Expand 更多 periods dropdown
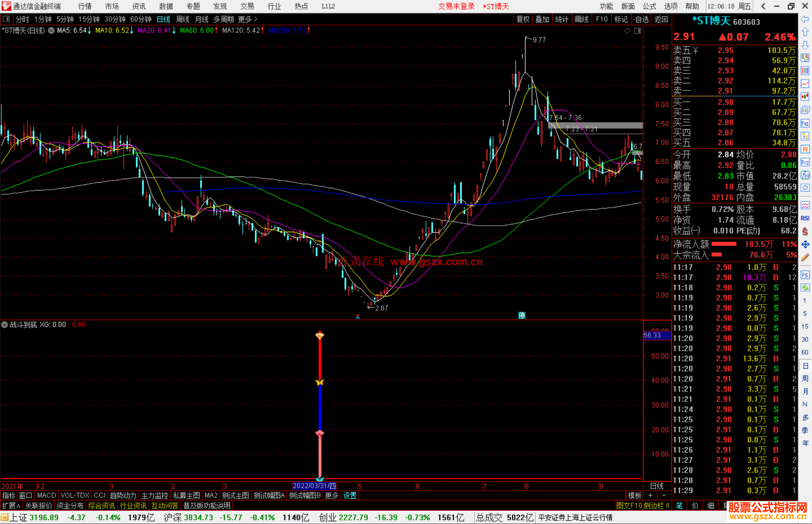812x524 pixels. [248, 19]
